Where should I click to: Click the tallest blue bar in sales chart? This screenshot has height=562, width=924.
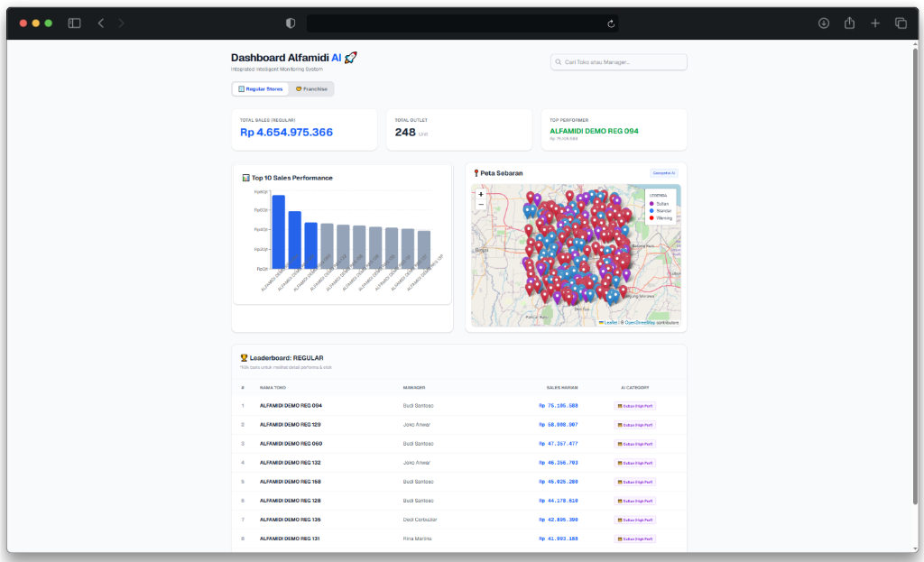tap(278, 231)
